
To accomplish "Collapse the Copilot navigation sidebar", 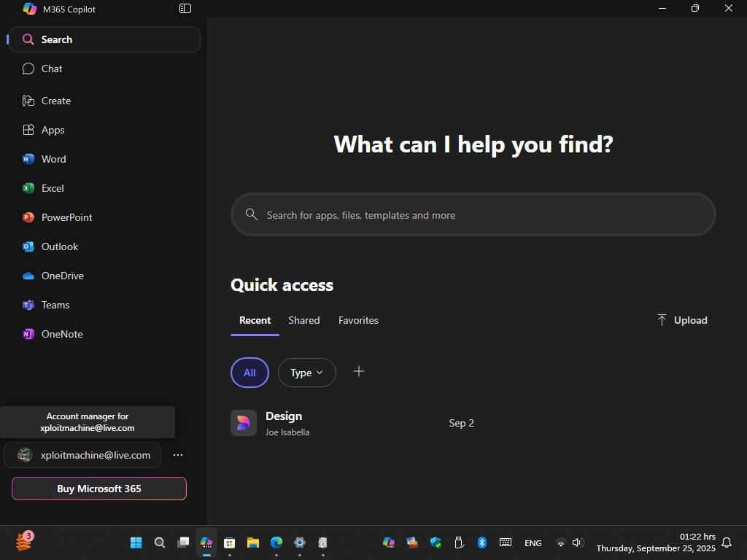I will click(185, 8).
